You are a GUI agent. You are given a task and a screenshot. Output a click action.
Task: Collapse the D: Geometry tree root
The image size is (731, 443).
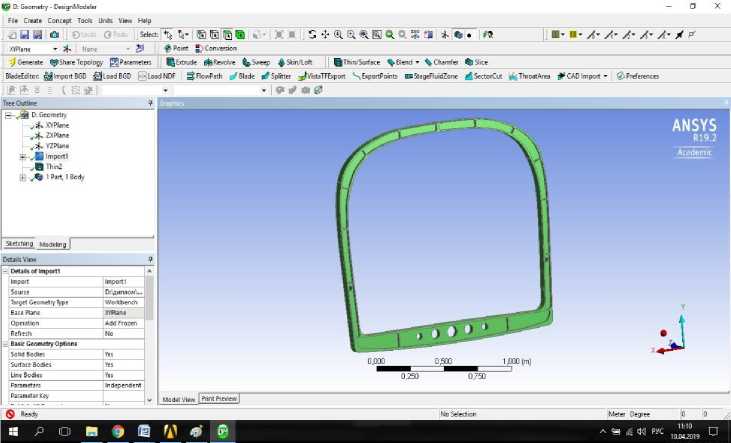[x=7, y=115]
